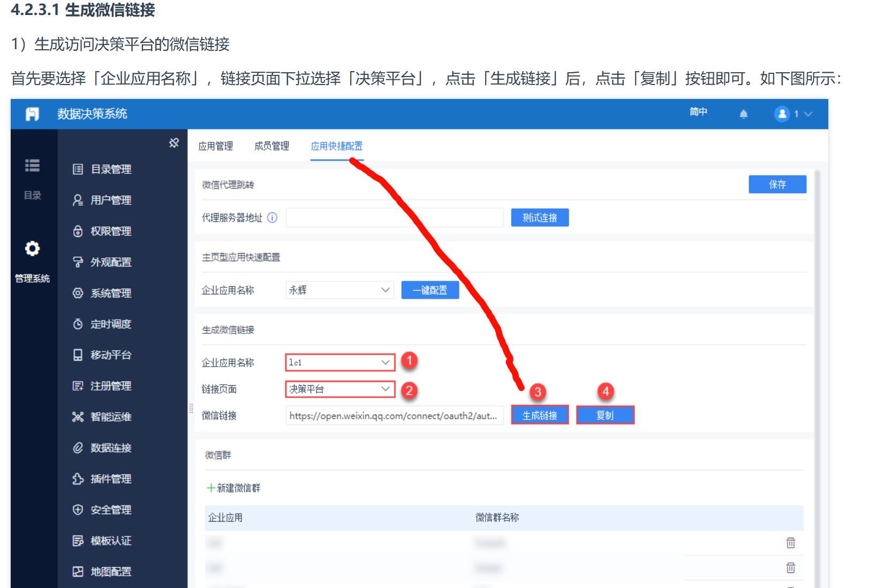The width and height of the screenshot is (884, 588).
Task: Open 移动平台 in the sidebar
Action: (x=111, y=355)
